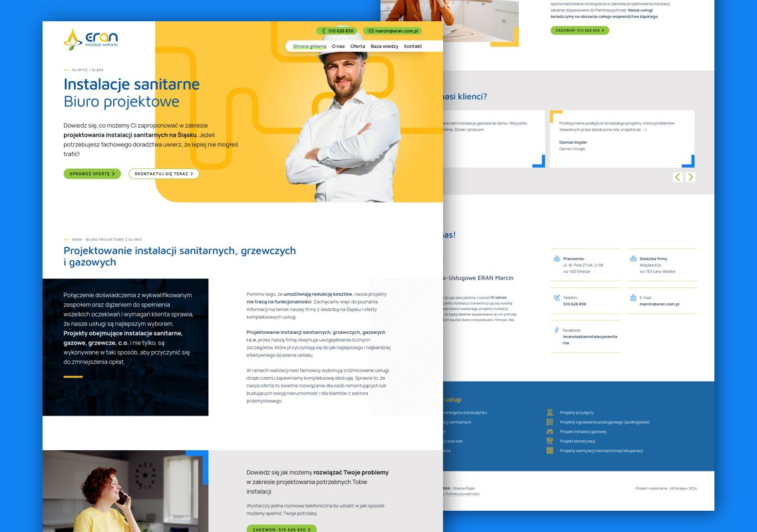Screen dimensions: 757x532
Task: Click the Projekt instalacji gazowej footer icon
Action: point(549,432)
